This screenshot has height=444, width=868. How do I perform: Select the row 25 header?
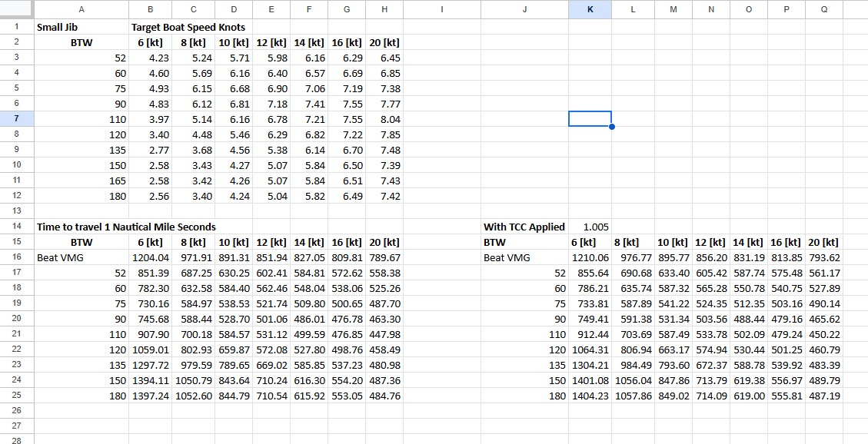tap(16, 396)
